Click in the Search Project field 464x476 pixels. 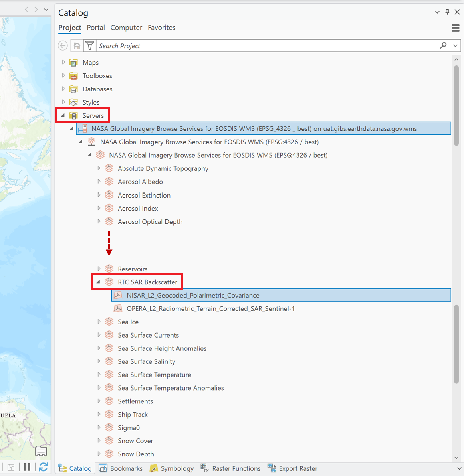pyautogui.click(x=268, y=46)
